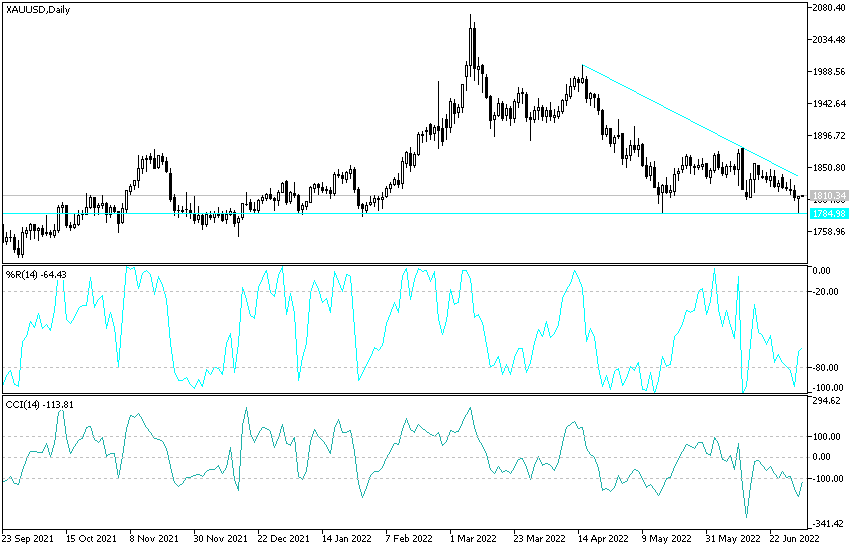Click the 1810.34 current price label
Screen dimensions: 860x550
829,196
